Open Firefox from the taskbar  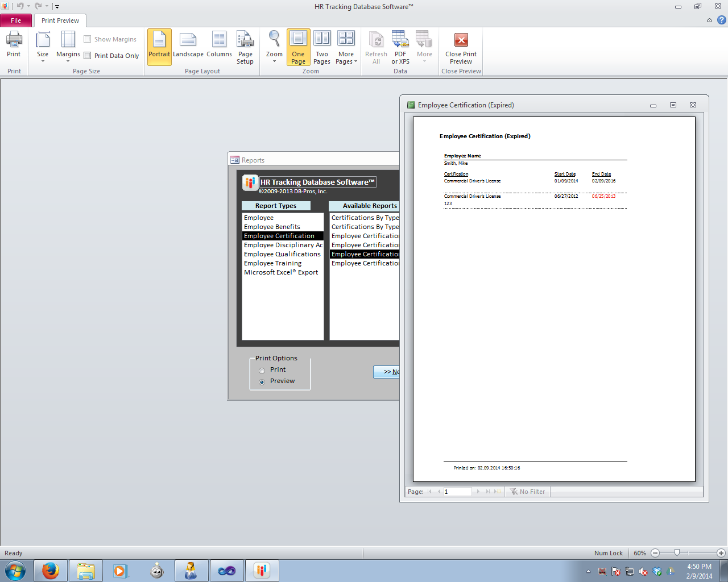[x=51, y=571]
